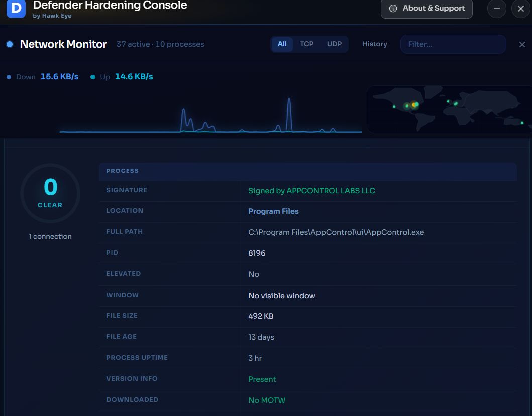Click the process uptime '3 hr'
This screenshot has height=416, width=532.
click(255, 358)
